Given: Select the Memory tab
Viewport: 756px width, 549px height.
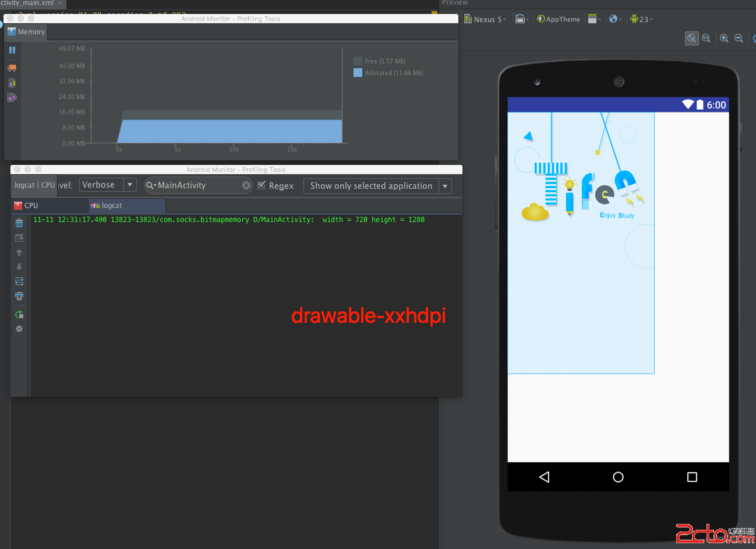Looking at the screenshot, I should [26, 32].
